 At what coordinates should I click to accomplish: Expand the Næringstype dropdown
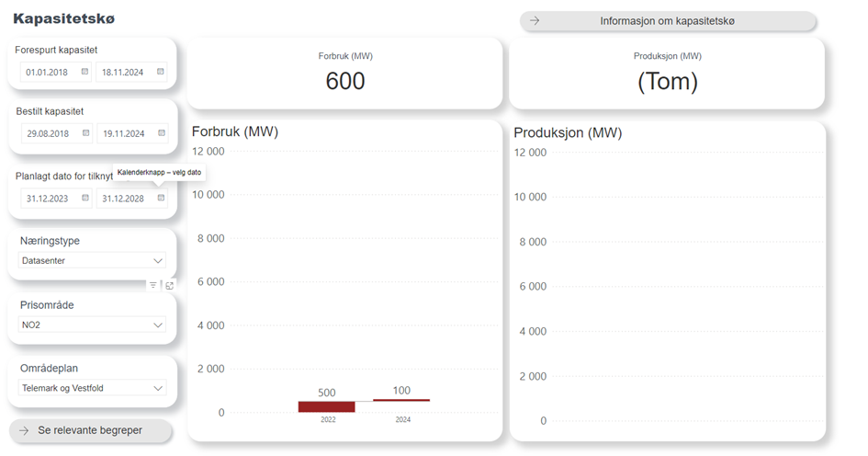point(158,260)
